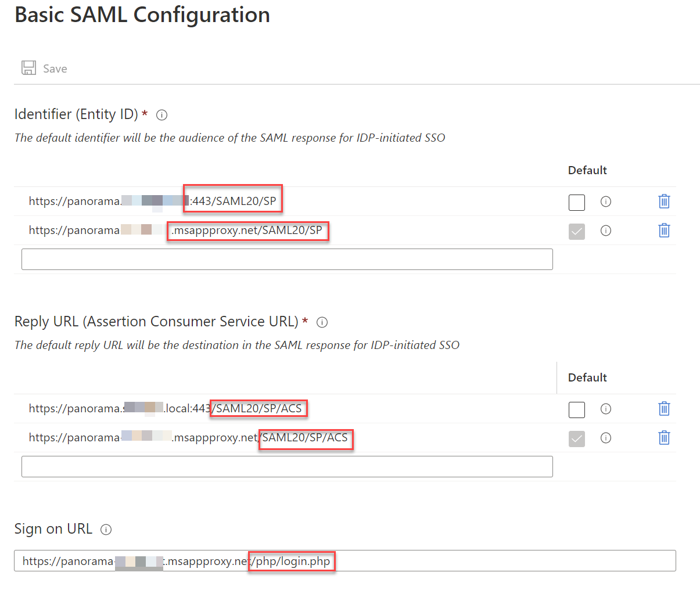Focus the empty new identifier input box
This screenshot has width=700, height=601.
pos(287,260)
